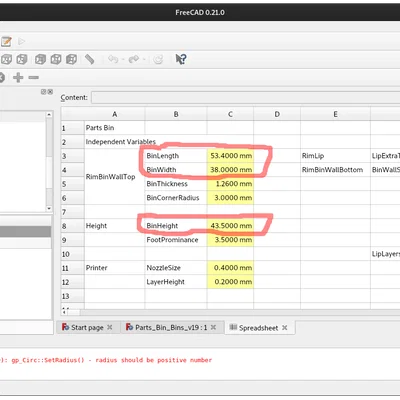
Task: Click the left panel scrollbar down arrow
Action: pos(49,208)
